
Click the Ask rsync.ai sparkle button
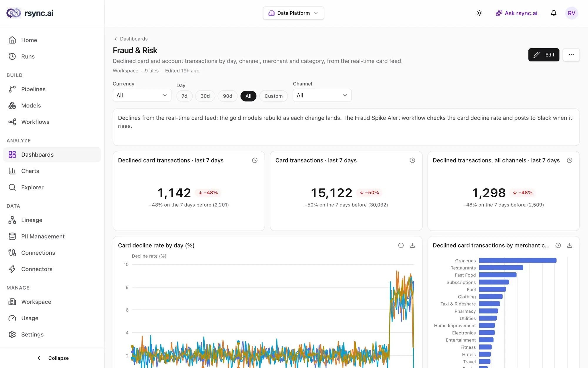516,13
